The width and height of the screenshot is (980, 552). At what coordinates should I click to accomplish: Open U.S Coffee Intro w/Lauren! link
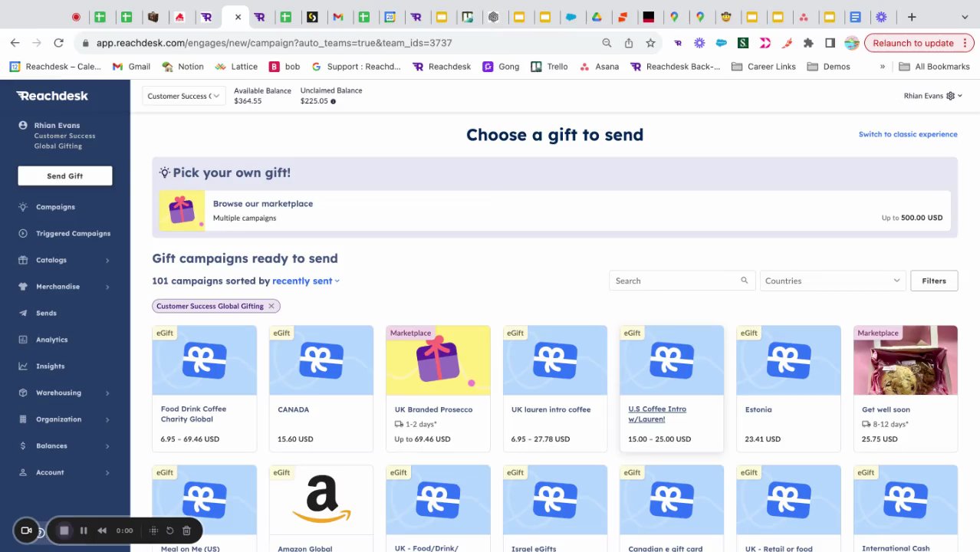click(657, 414)
